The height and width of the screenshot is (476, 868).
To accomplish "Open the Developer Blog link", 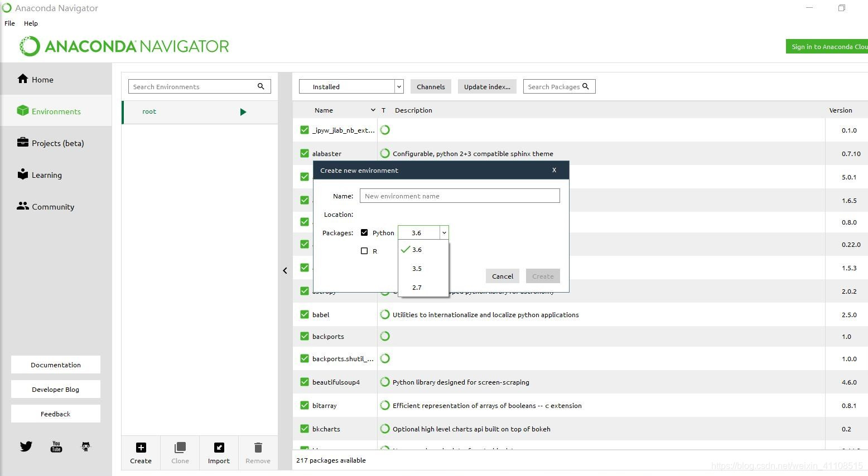I will coord(56,389).
